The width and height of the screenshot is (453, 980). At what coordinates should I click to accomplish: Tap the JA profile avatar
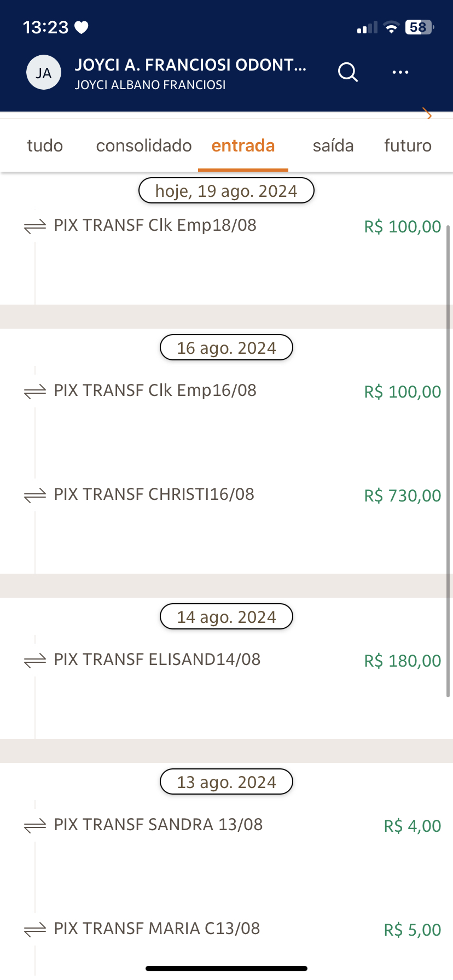pos(44,73)
